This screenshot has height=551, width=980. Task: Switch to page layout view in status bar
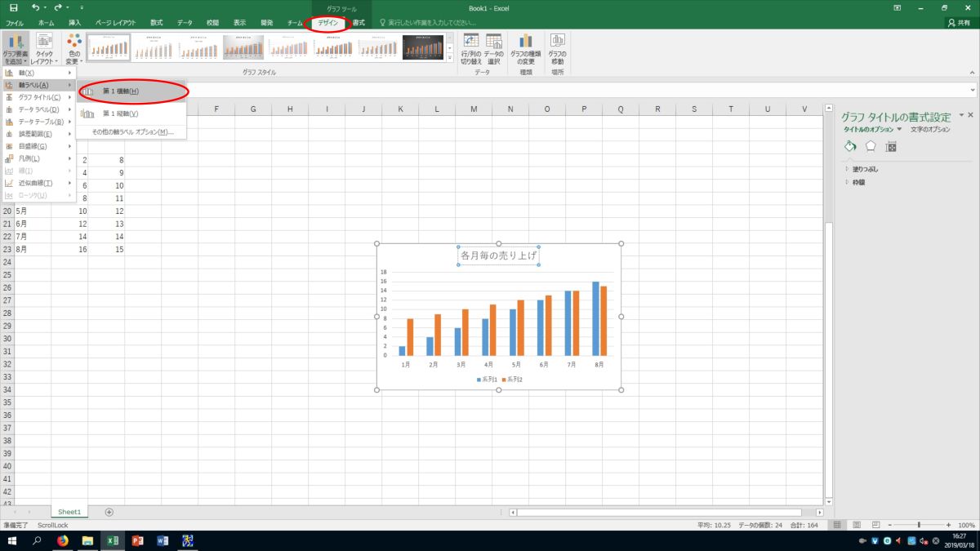(855, 525)
